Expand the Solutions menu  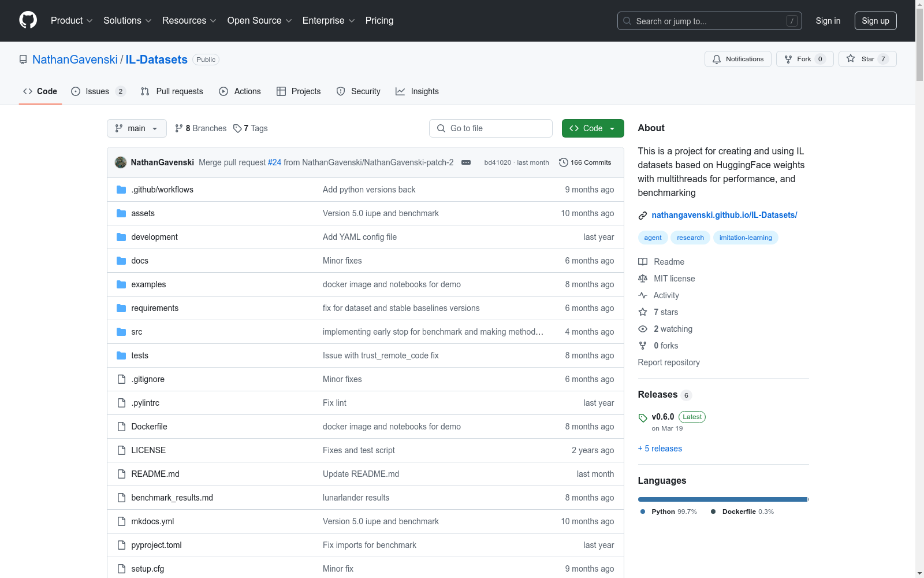[x=127, y=20]
